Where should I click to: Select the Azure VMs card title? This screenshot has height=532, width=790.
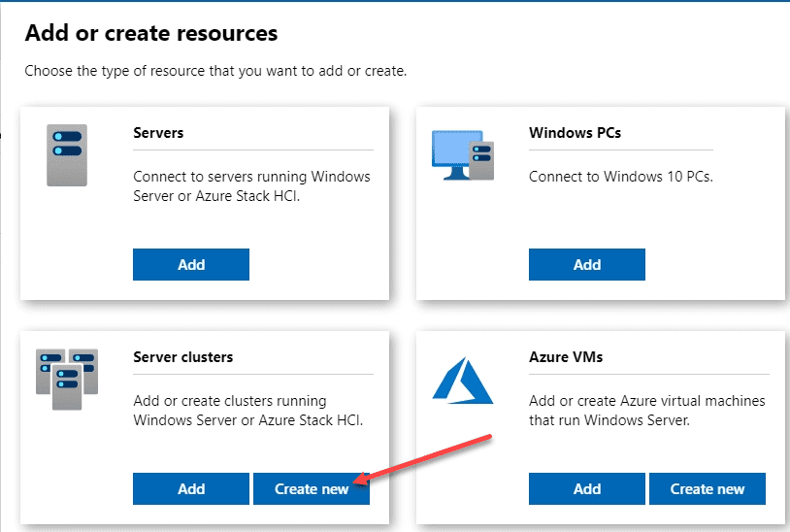pos(566,356)
